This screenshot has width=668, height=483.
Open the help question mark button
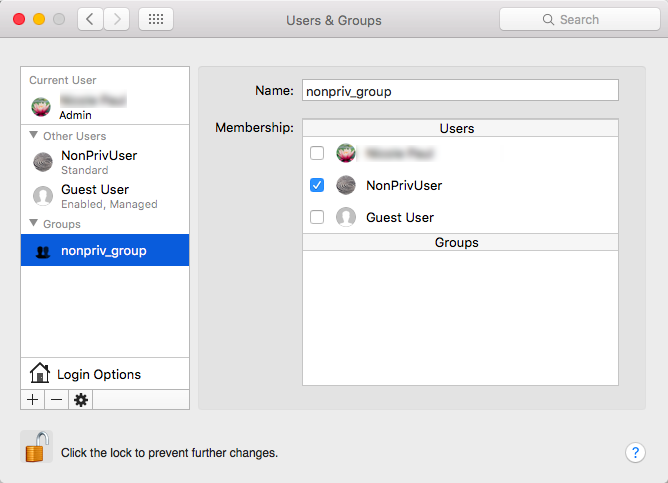[635, 452]
